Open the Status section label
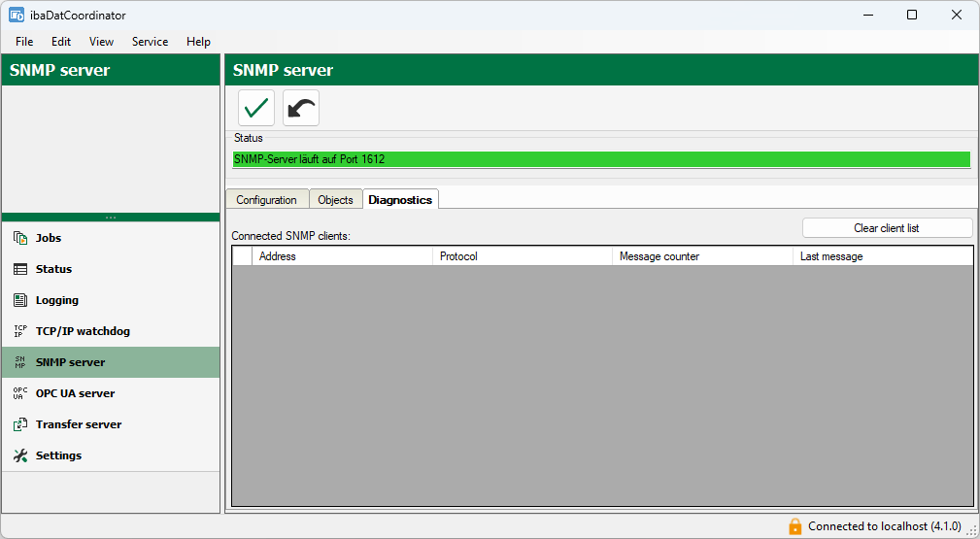 coord(53,269)
